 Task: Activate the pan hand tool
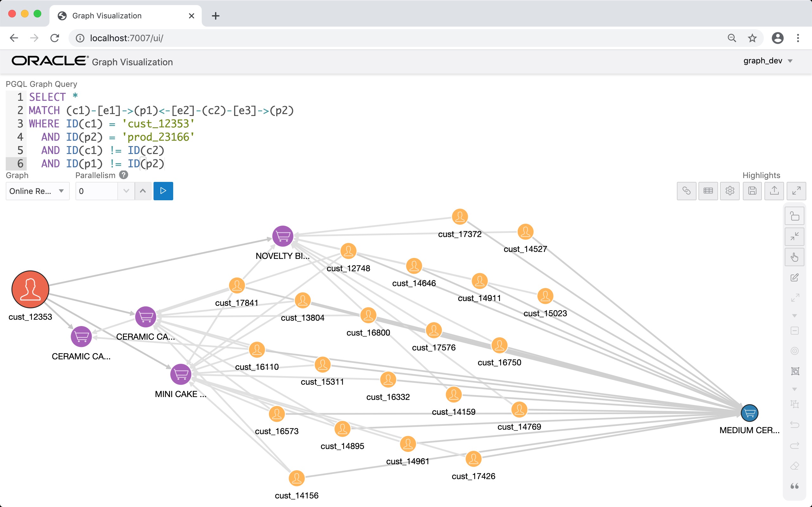[795, 257]
